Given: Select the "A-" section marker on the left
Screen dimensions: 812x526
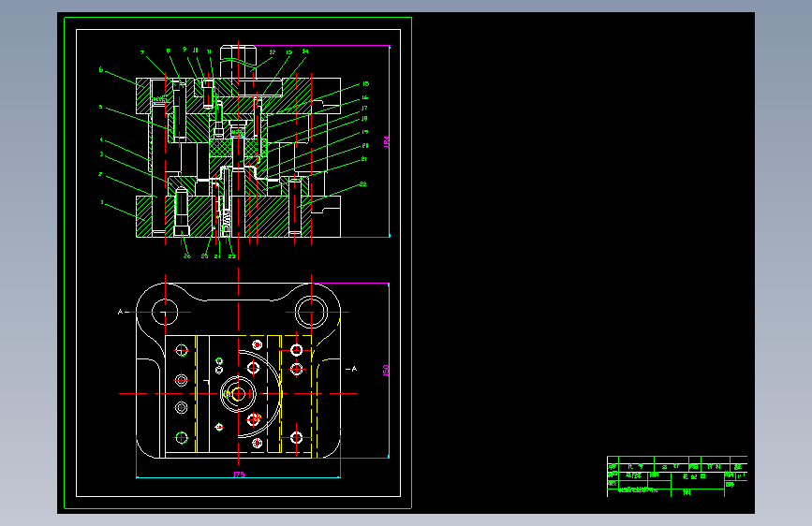Looking at the screenshot, I should 122,312.
